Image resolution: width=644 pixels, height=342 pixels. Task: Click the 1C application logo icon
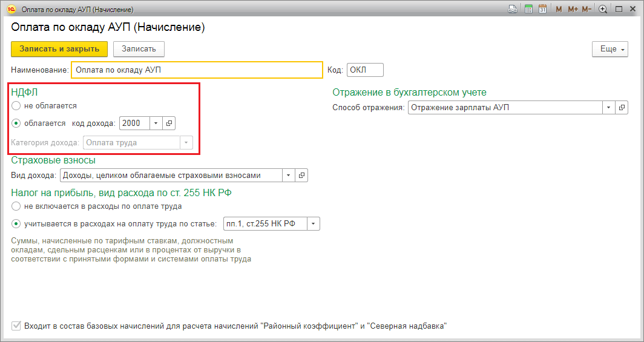(x=11, y=9)
